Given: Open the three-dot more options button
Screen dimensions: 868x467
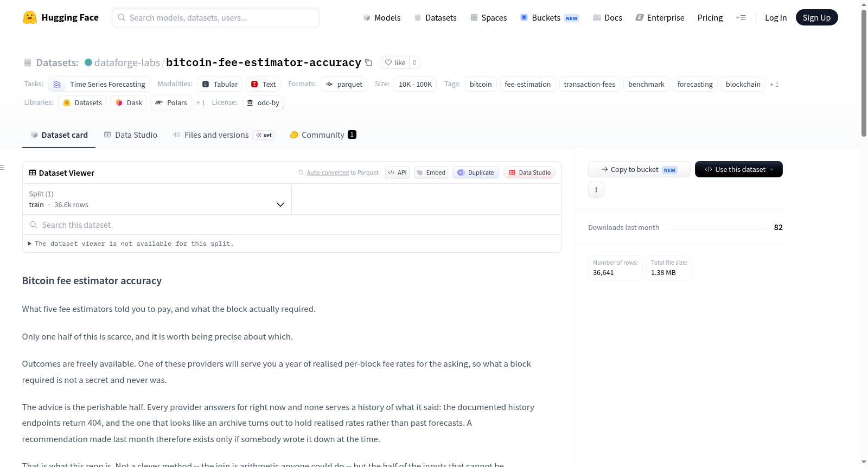Looking at the screenshot, I should click(596, 190).
